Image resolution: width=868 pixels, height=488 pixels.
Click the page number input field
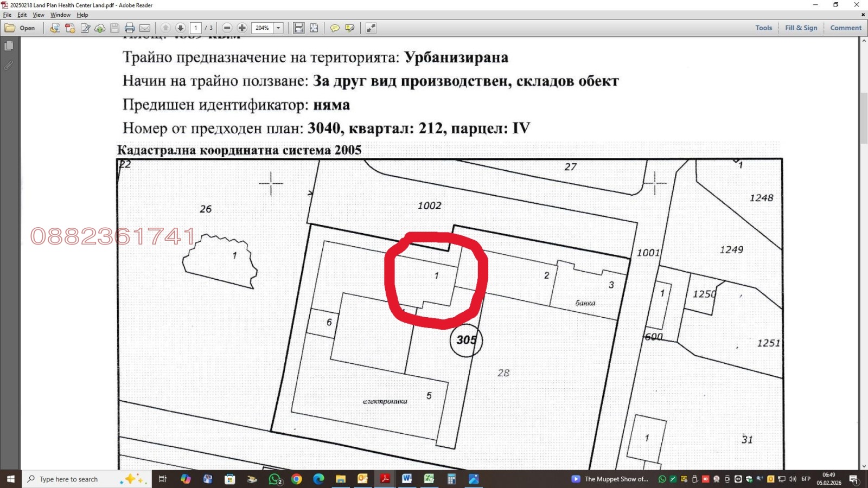click(196, 28)
